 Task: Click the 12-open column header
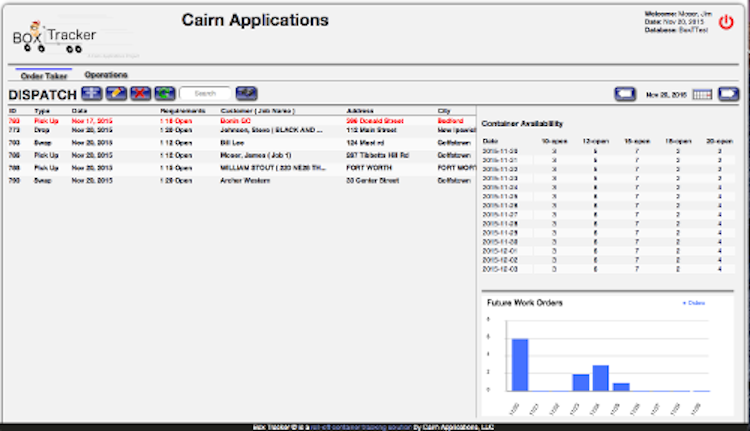coord(596,141)
